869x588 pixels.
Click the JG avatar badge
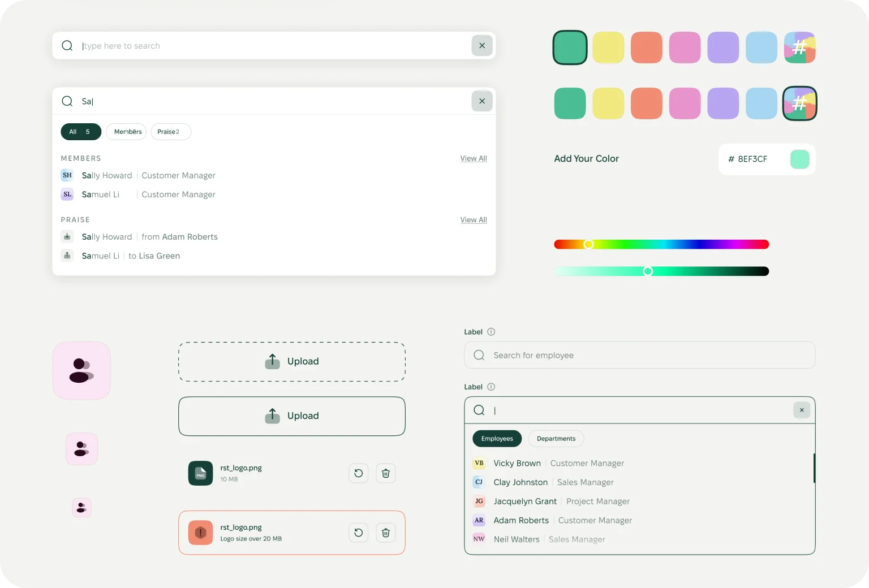pos(479,501)
